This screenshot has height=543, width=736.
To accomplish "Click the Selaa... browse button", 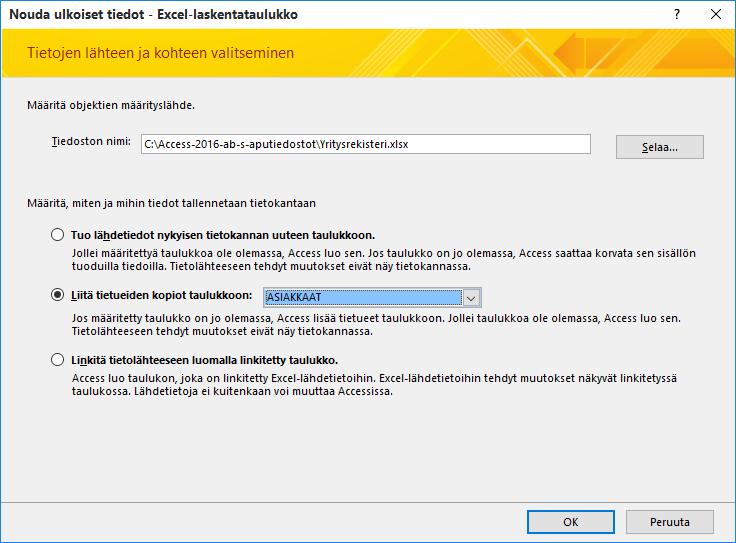I will pyautogui.click(x=659, y=147).
